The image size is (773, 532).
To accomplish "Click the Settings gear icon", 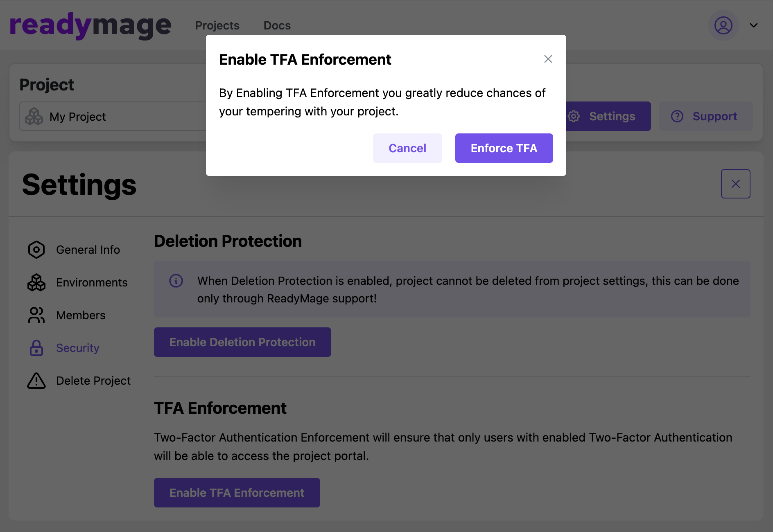I will (574, 116).
